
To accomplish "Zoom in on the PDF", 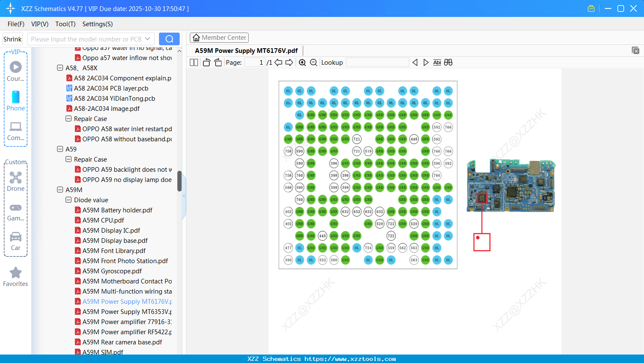I will pyautogui.click(x=302, y=63).
